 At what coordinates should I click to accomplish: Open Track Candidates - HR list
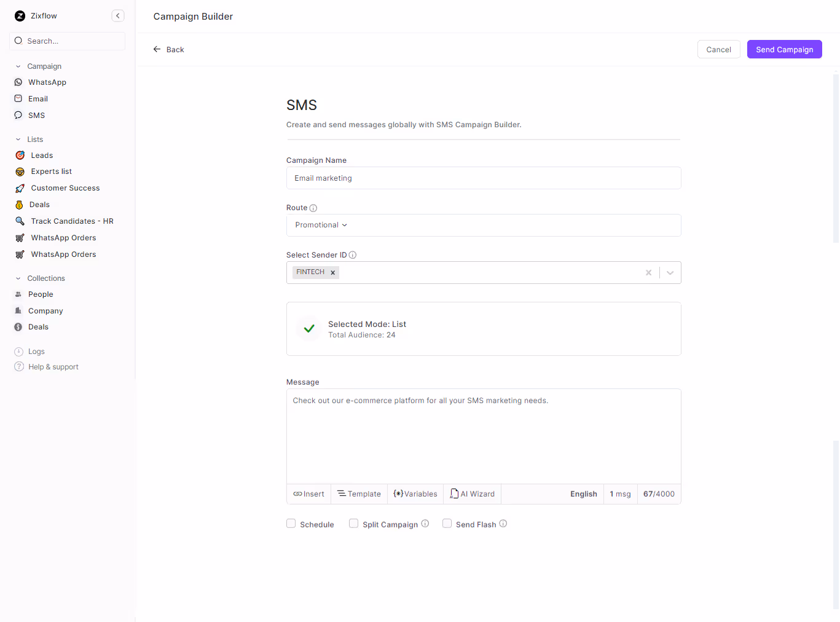73,221
